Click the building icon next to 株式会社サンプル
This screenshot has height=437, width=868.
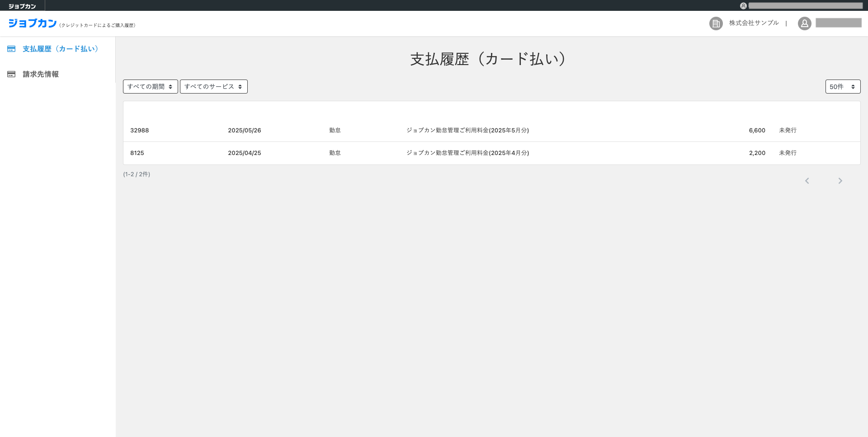pos(716,23)
